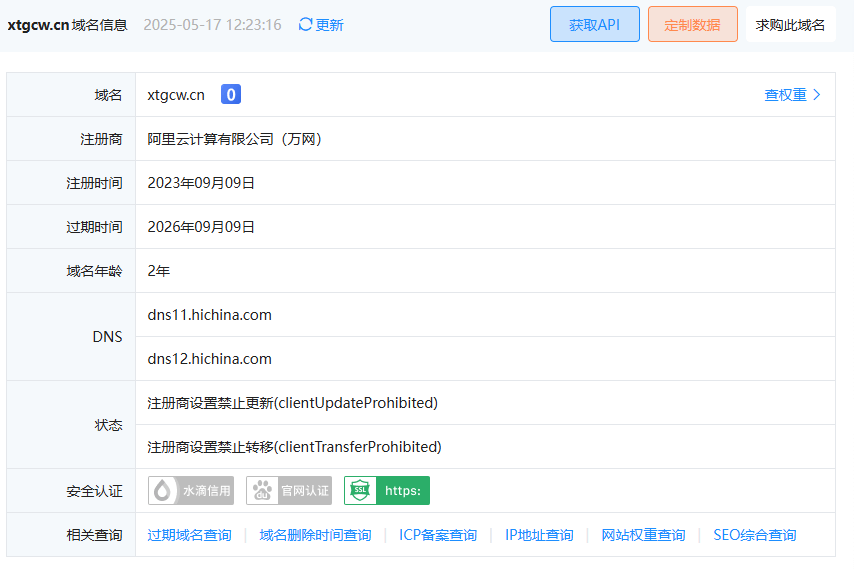Screen dimensions: 854x570
Task: Click the DNS row label
Action: (107, 337)
